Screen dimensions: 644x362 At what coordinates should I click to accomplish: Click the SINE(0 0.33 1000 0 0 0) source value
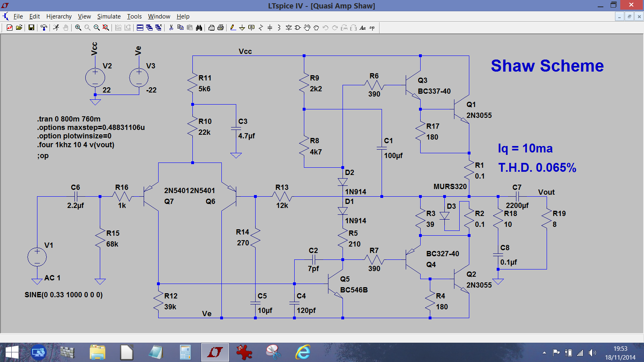tap(64, 295)
